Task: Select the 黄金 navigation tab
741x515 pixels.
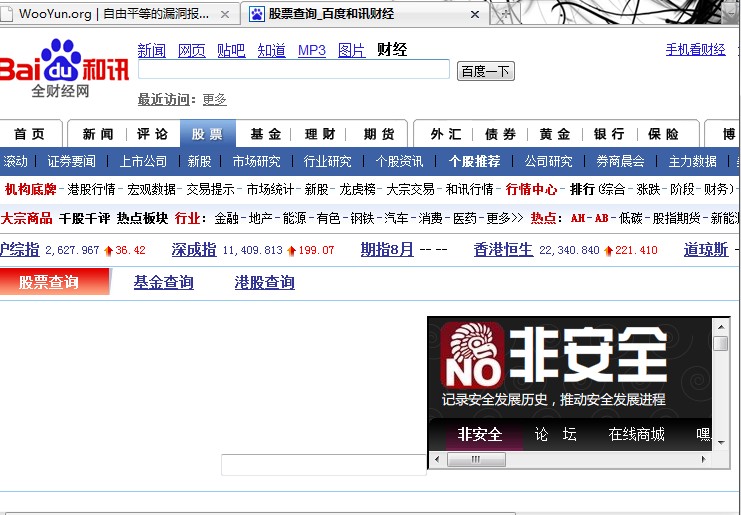Action: [555, 134]
